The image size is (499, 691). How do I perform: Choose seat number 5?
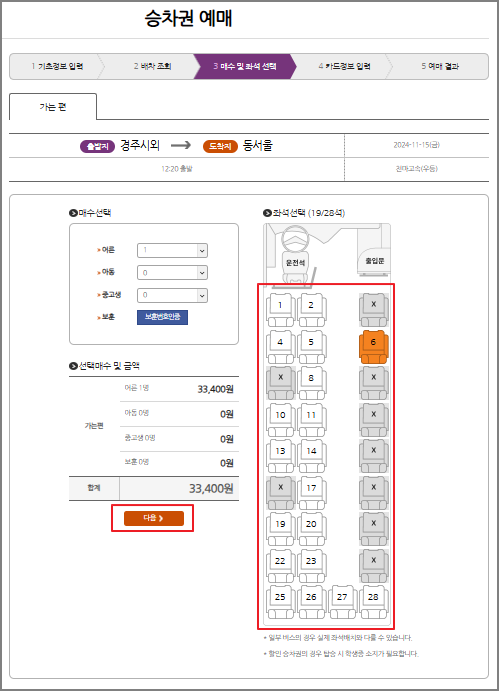coord(312,346)
